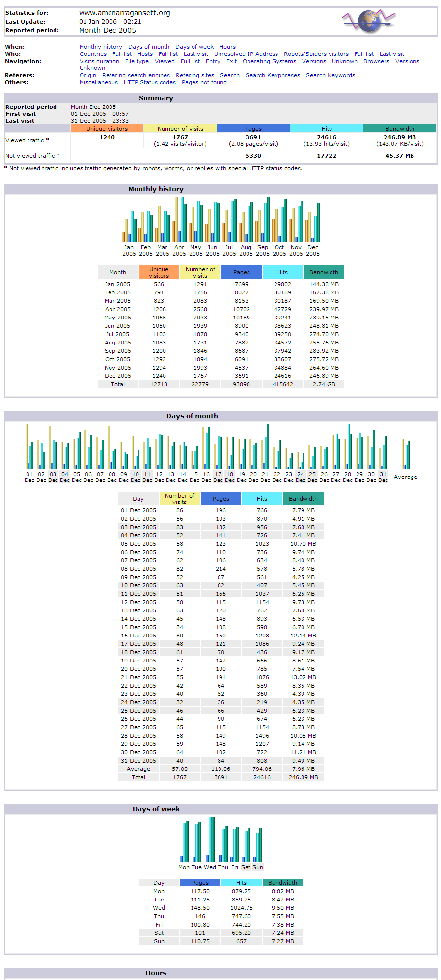Screen dimensions: 441x980
Task: Open the Refering sites link
Action: pos(195,76)
